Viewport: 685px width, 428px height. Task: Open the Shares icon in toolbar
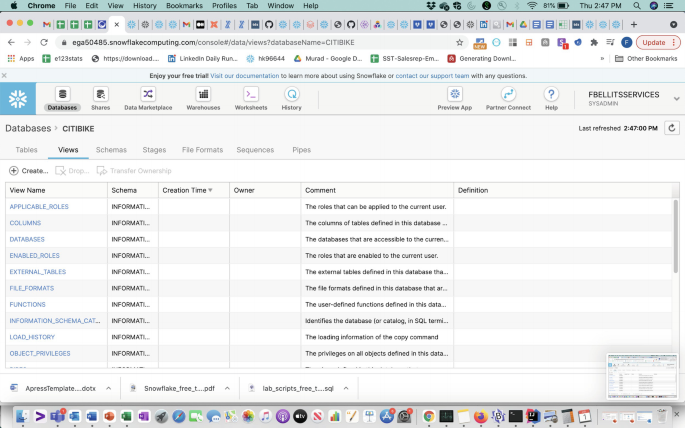click(100, 95)
